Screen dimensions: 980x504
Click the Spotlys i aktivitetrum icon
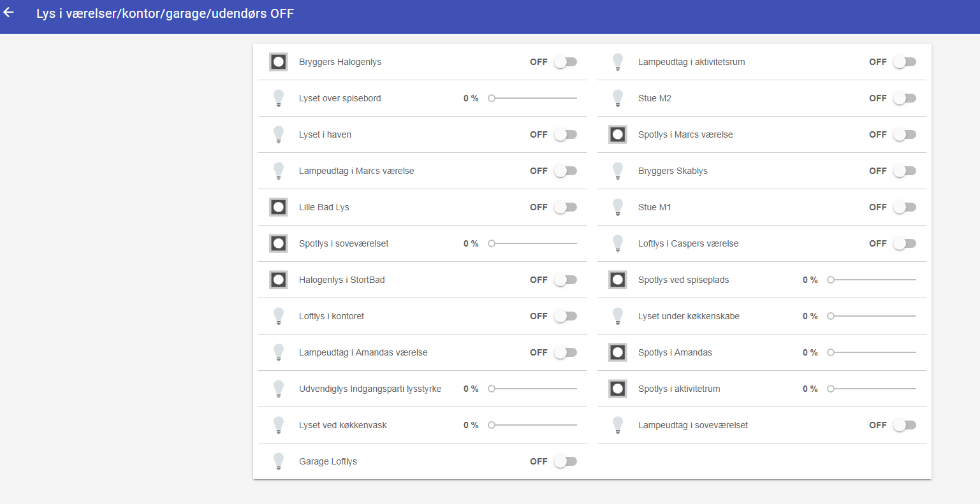click(x=617, y=389)
